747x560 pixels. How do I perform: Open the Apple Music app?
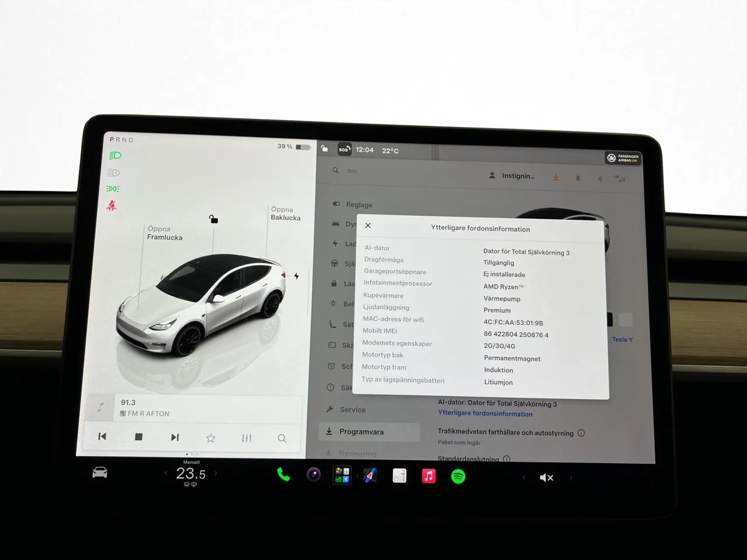tap(429, 476)
